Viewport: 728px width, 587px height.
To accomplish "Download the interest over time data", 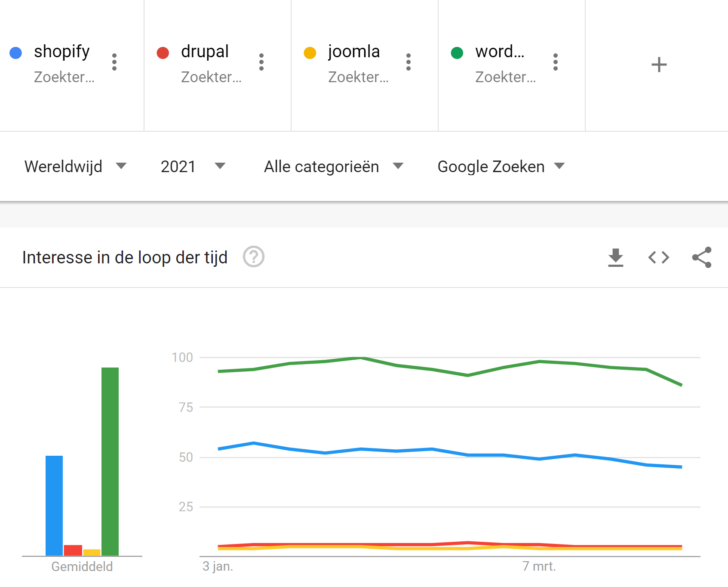I will click(x=616, y=257).
